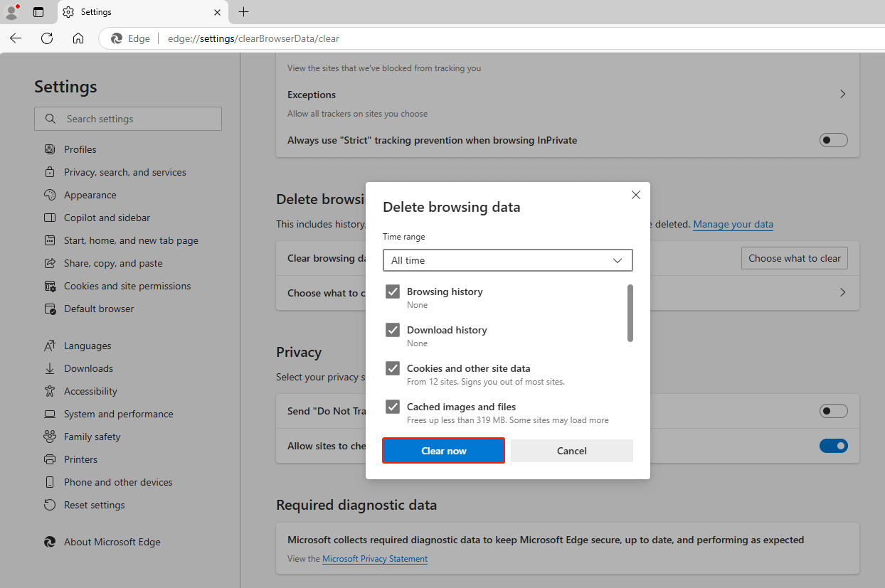The width and height of the screenshot is (885, 588).
Task: Uncheck Browsing history checkbox
Action: [x=393, y=292]
